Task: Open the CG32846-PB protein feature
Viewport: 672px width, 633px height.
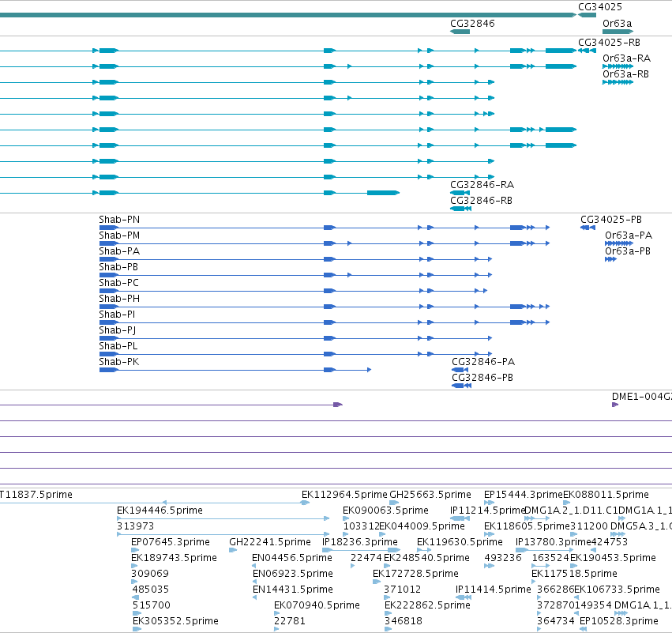Action: tap(462, 386)
